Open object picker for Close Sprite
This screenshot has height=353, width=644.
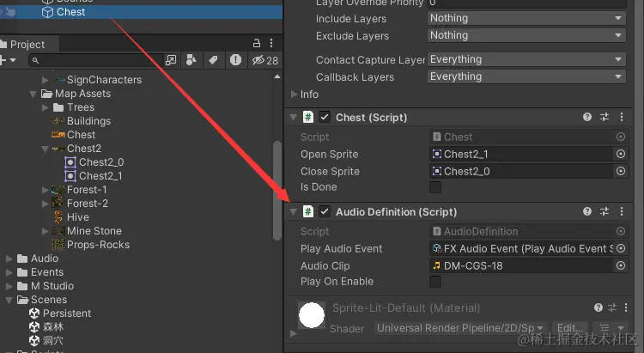pos(621,171)
